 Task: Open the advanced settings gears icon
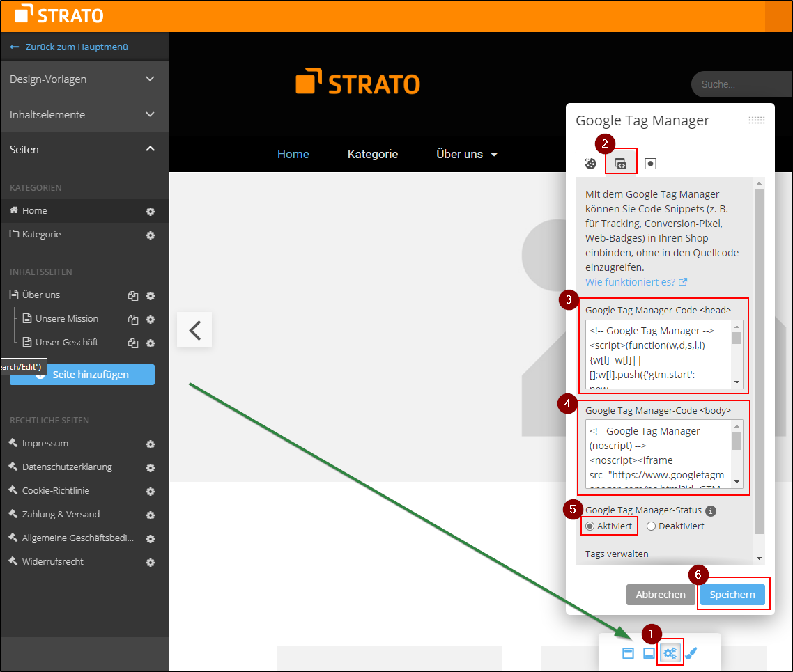click(x=670, y=653)
